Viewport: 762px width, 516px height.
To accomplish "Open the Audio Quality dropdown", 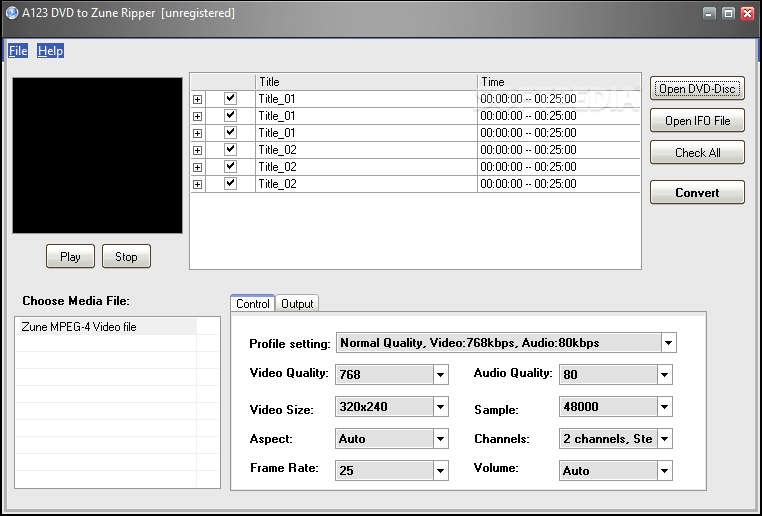I will (664, 375).
